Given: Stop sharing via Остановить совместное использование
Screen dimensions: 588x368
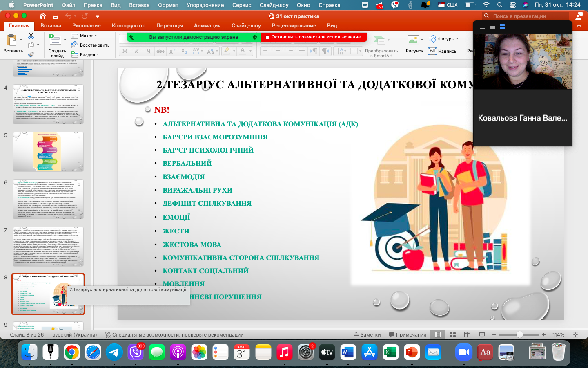Looking at the screenshot, I should pos(314,37).
